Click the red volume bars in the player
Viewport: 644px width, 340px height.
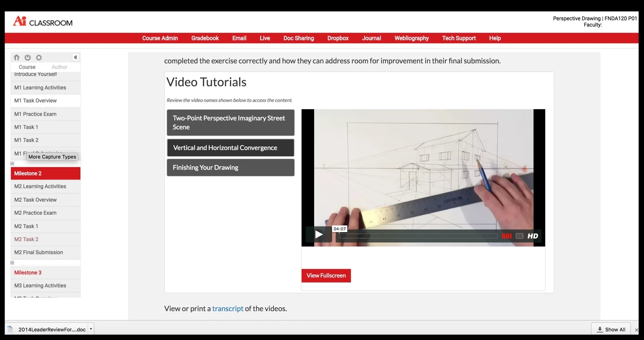506,235
